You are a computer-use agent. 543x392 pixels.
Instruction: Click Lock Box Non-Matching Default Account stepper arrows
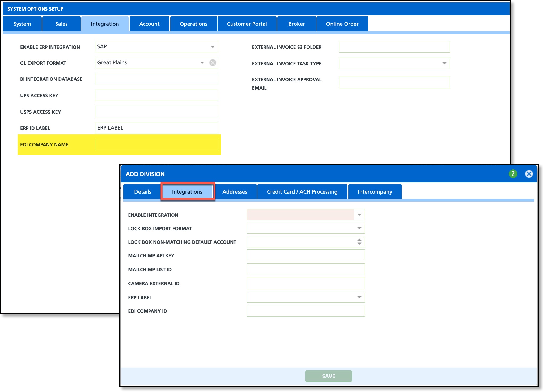(x=359, y=242)
